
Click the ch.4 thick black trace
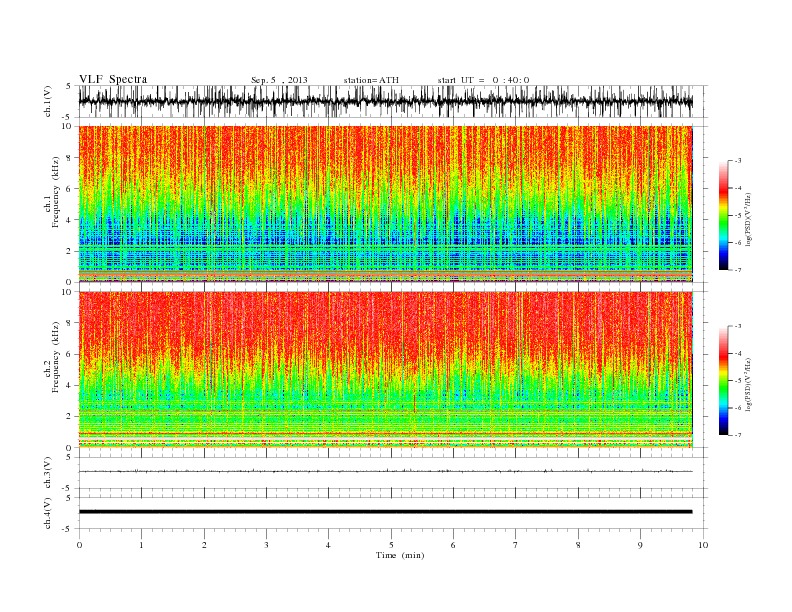(x=385, y=512)
